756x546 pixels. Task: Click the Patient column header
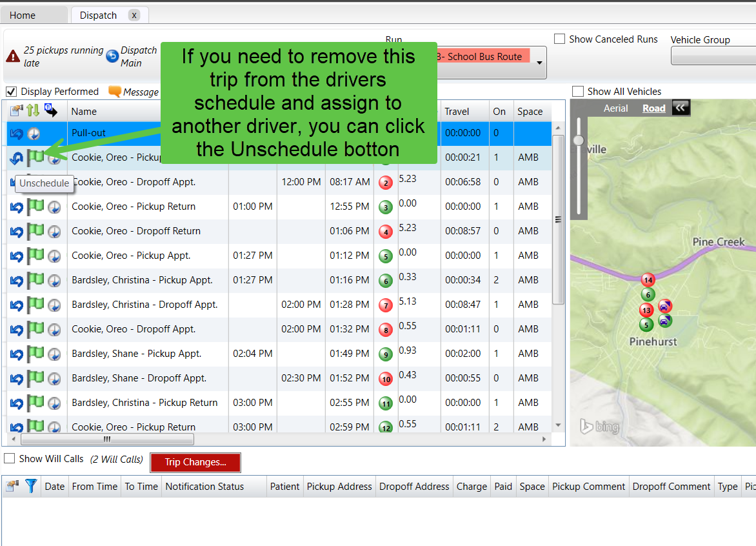tap(284, 487)
